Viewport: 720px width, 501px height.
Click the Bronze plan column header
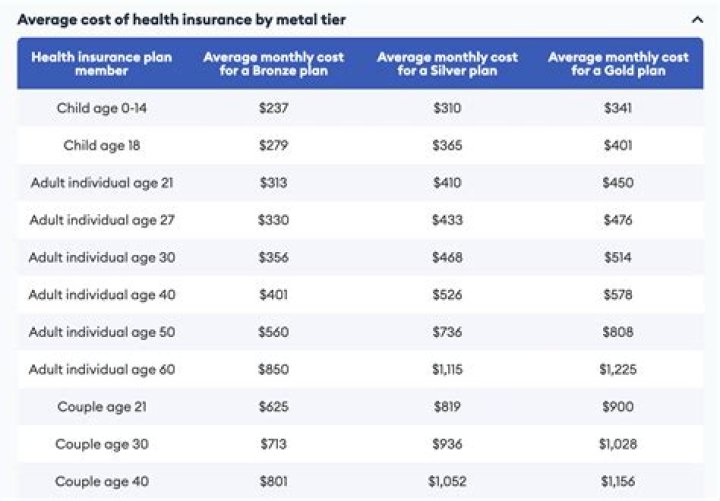(x=273, y=64)
